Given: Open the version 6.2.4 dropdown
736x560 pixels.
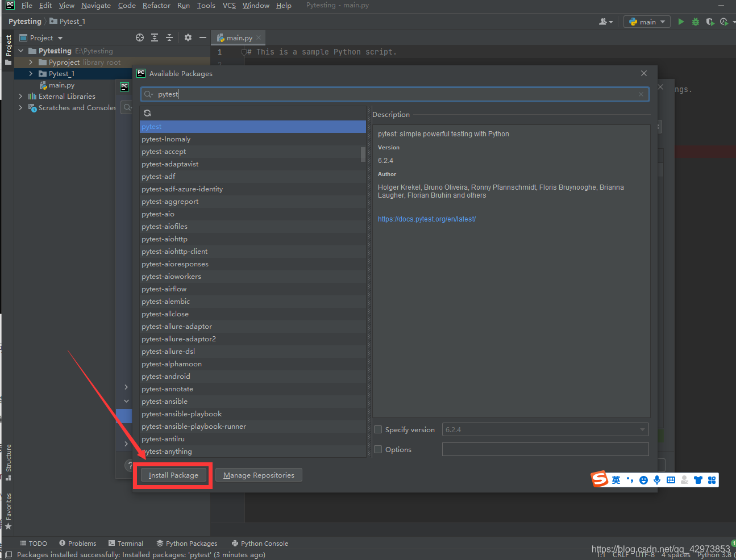Looking at the screenshot, I should pyautogui.click(x=545, y=430).
